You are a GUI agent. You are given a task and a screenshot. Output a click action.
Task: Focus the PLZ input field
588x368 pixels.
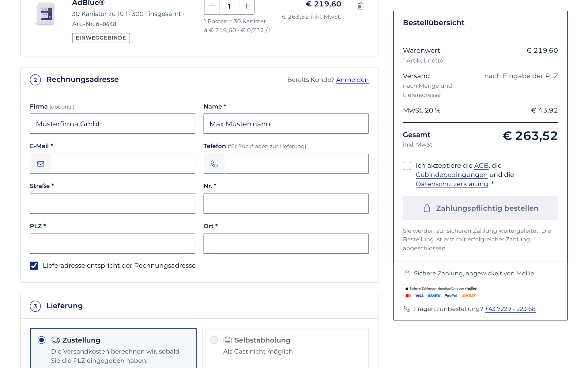[112, 244]
